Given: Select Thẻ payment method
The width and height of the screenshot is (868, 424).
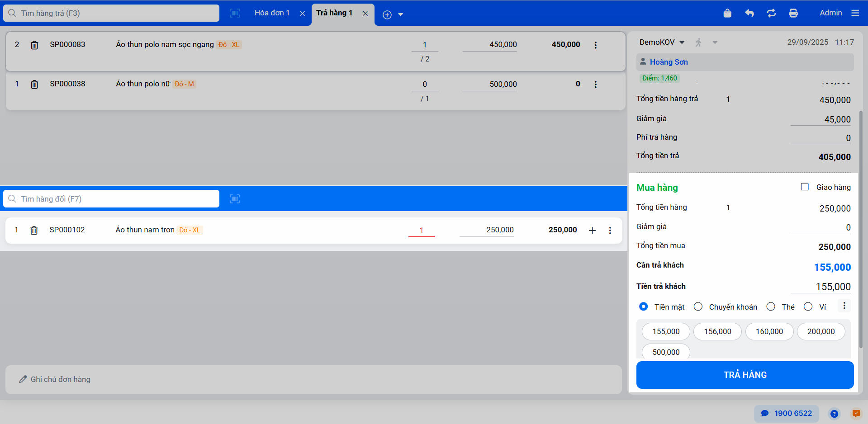Looking at the screenshot, I should pos(771,306).
